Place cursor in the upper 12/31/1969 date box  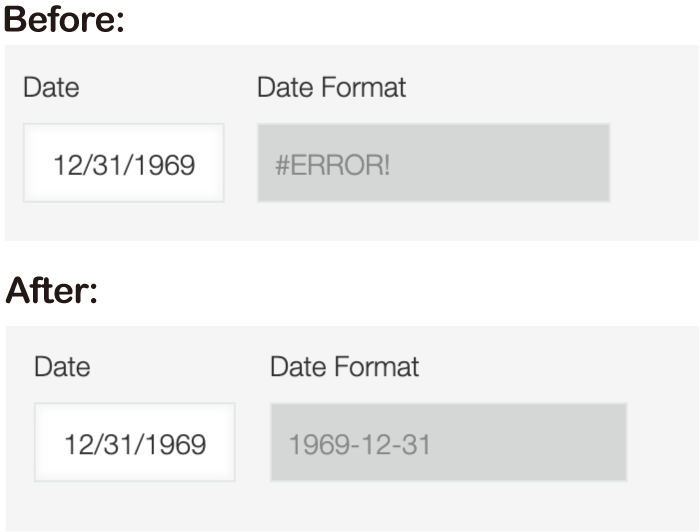124,164
